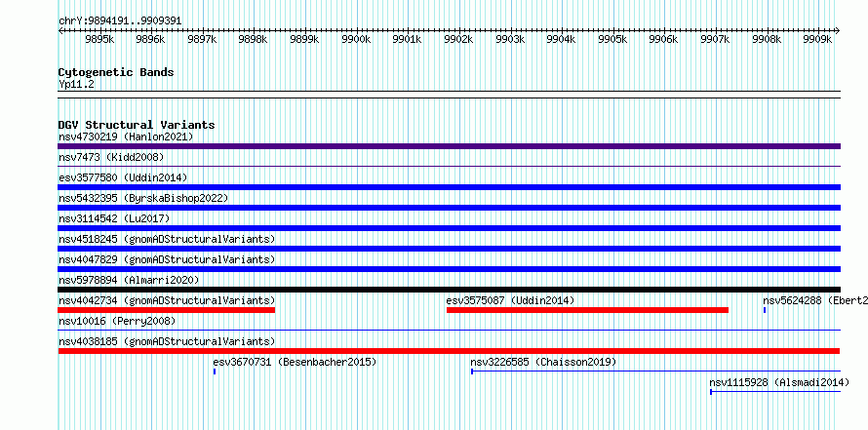The height and width of the screenshot is (430, 868).
Task: Click nsv4038185 (gnomADStructuralVariants) label
Action: 167,341
